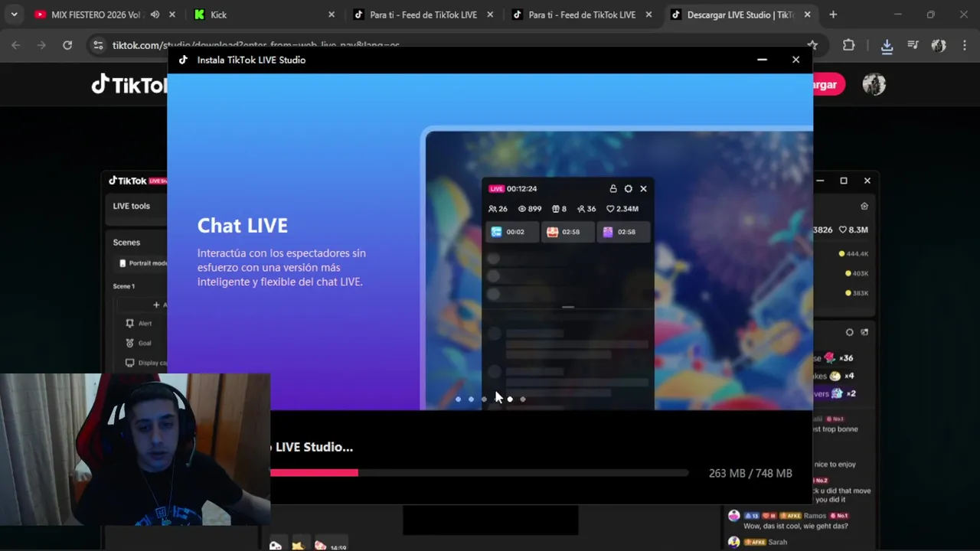Reload the current page
Screen dimensions: 980x551
[x=67, y=45]
